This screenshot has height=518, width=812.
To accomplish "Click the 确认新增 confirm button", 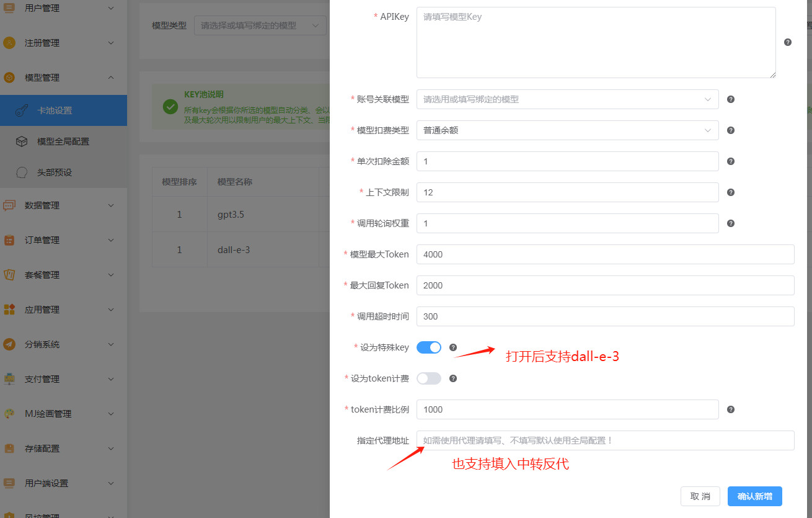I will pos(754,496).
